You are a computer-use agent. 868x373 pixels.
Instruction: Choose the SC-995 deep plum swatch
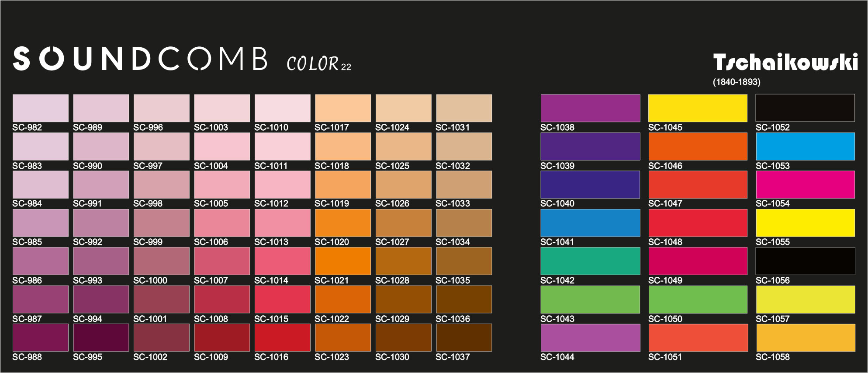(101, 338)
